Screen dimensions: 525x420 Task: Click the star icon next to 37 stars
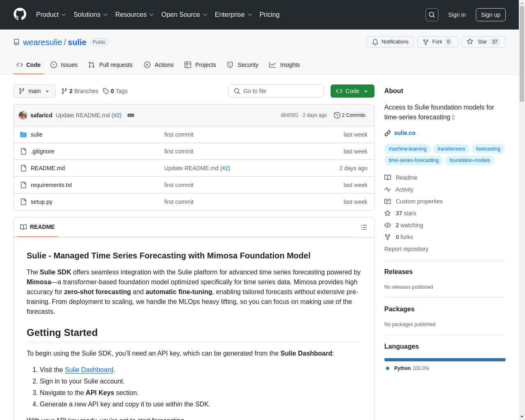[x=388, y=213]
